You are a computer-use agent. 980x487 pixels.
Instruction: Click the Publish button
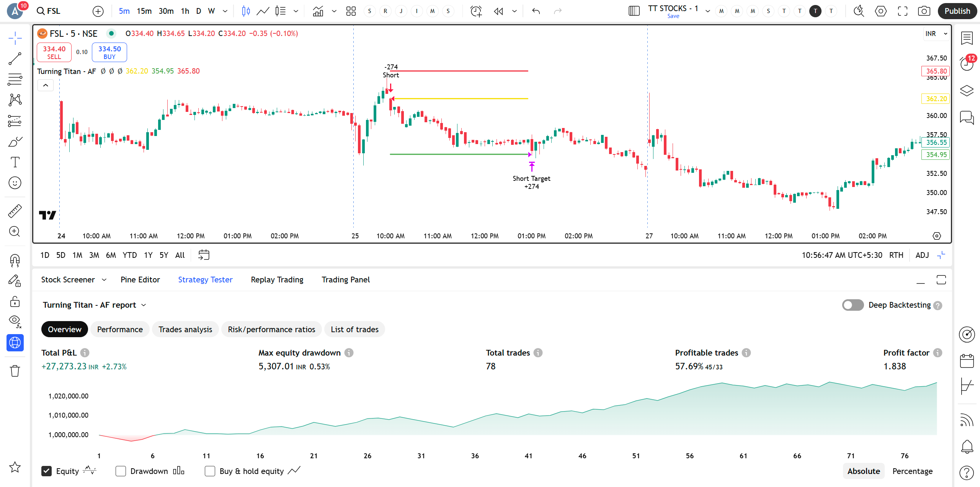[x=957, y=11]
